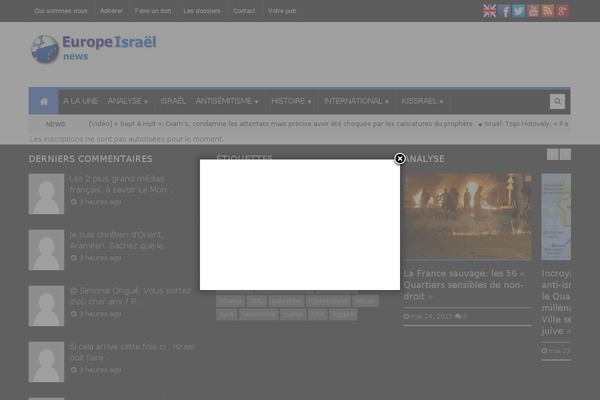Image resolution: width=600 pixels, height=400 pixels.
Task: Click avatar beside 'Je suis chrétien d'Orient'
Action: point(46,250)
